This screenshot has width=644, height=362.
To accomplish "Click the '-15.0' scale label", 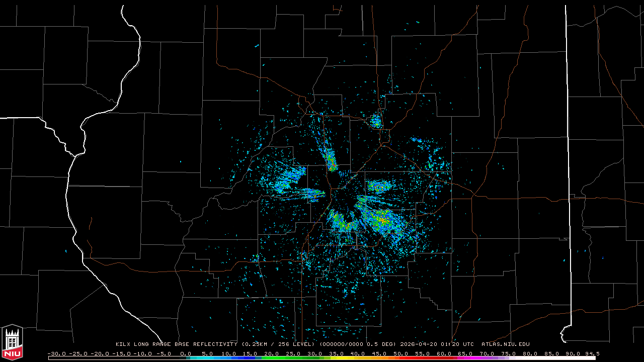I will [x=121, y=353].
